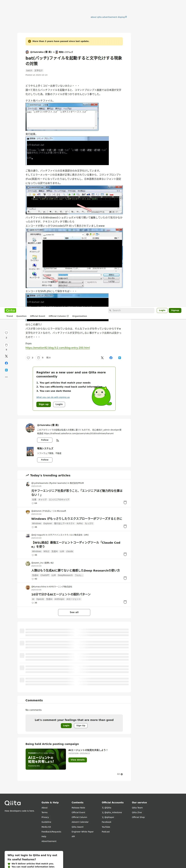
Task: Open @Qiita X account in footer
Action: tap(107, 808)
